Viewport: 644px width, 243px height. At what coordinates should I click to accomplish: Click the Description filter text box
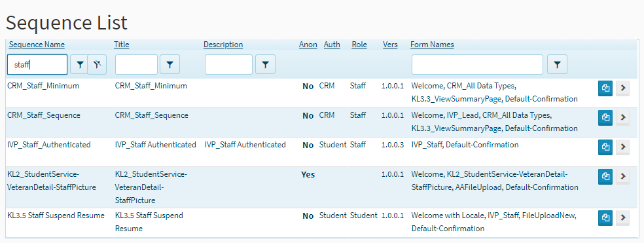(229, 65)
